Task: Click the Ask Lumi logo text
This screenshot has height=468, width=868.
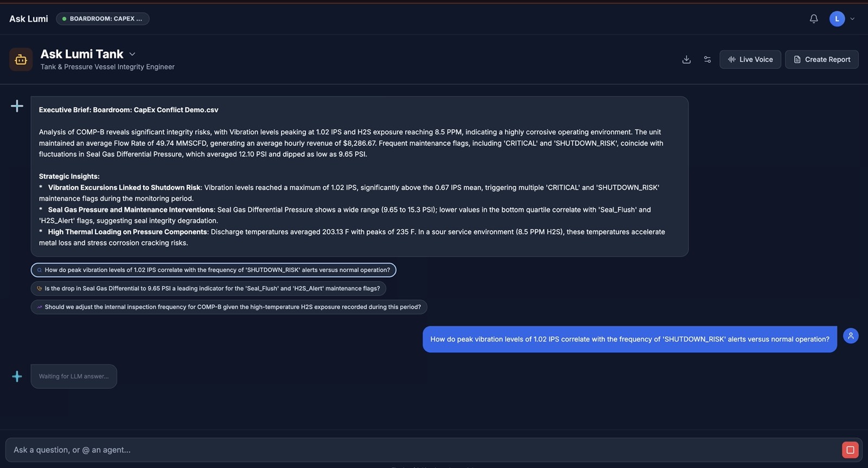Action: tap(29, 19)
